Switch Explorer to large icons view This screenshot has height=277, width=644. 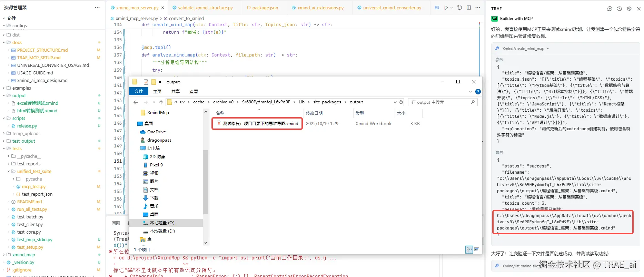point(477,249)
